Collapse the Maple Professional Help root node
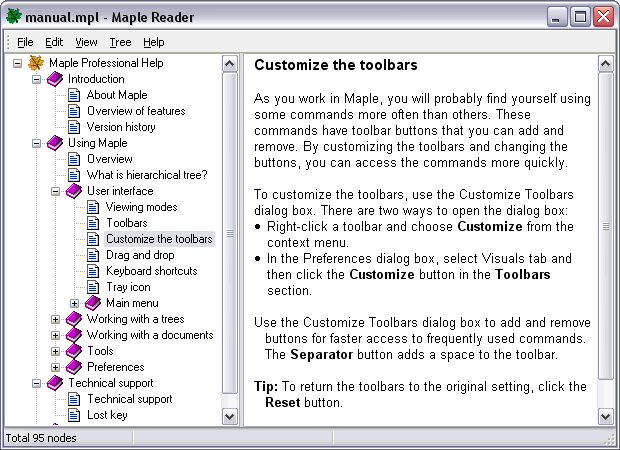The image size is (620, 450). tap(17, 63)
